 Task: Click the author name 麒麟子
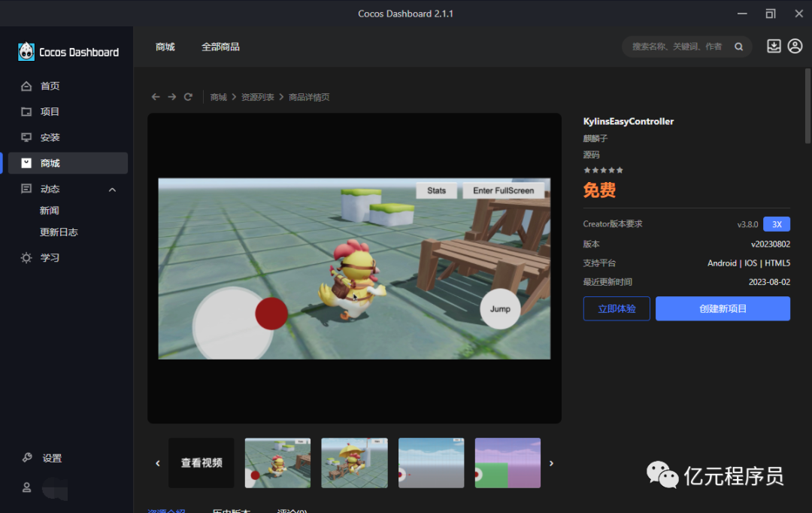[x=595, y=138]
